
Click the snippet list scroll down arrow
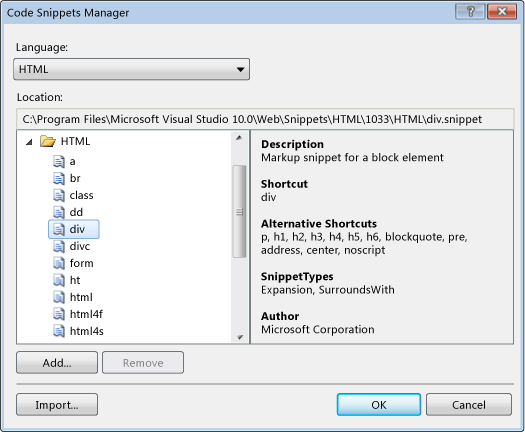point(240,337)
